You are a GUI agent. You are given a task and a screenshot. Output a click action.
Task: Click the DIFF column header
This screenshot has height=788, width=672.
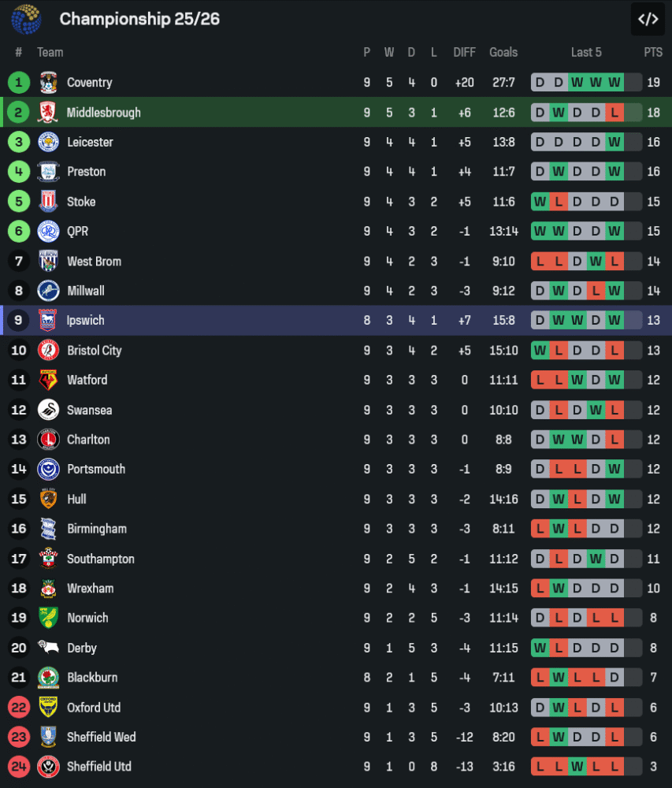464,52
